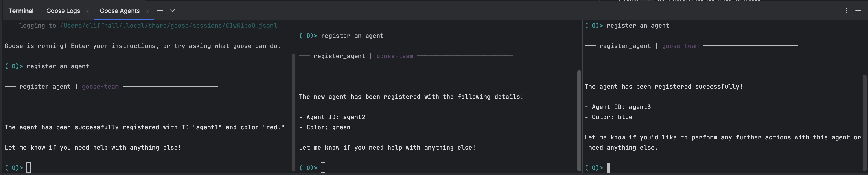Open the CIwK1boO.jsonl session log path

(168, 25)
